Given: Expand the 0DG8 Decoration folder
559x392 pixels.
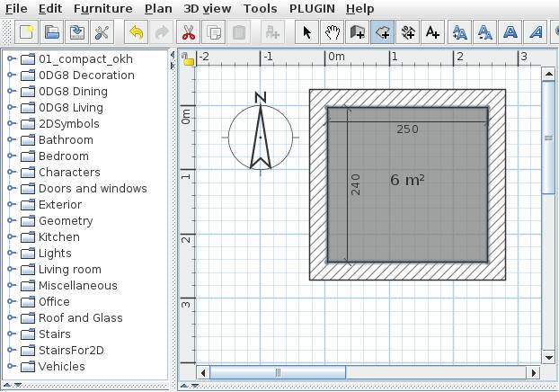Looking at the screenshot, I should pyautogui.click(x=12, y=75).
